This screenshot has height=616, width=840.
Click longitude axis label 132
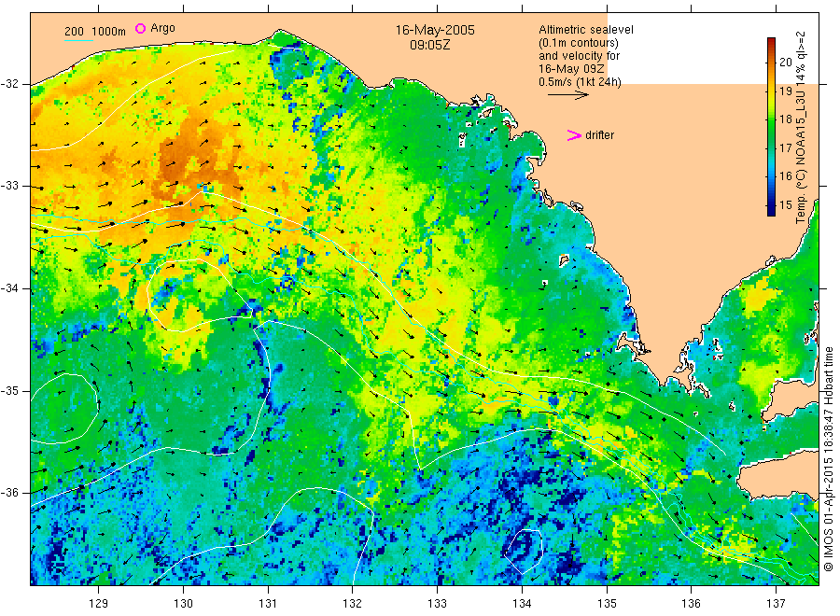tap(353, 603)
